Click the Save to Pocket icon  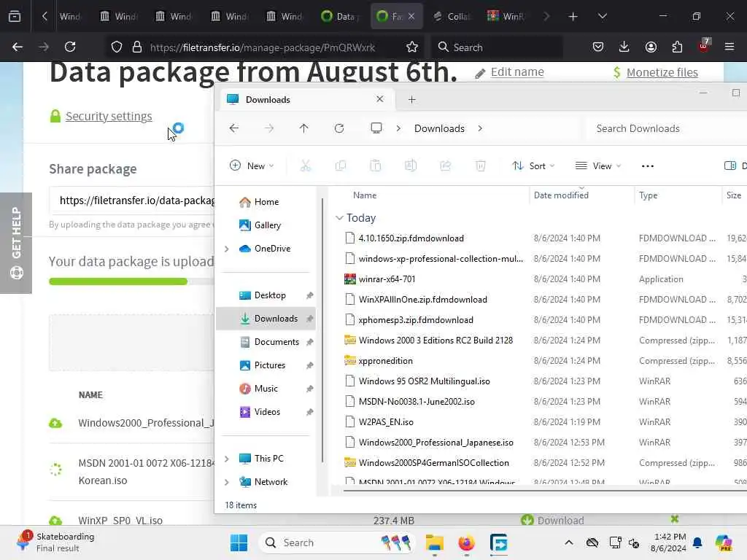click(598, 47)
